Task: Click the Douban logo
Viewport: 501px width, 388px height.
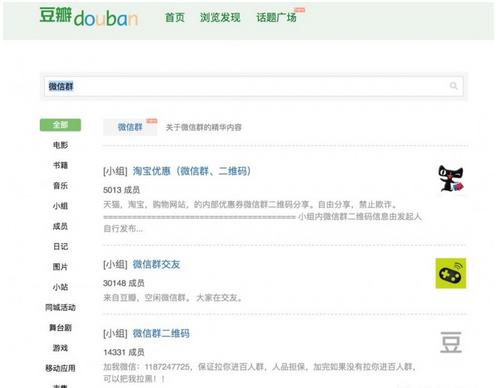Action: (x=89, y=17)
